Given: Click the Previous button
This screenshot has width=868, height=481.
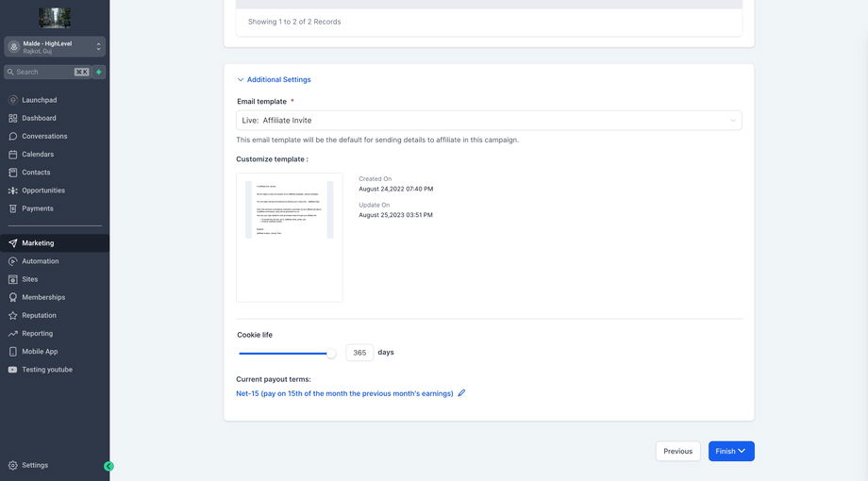Looking at the screenshot, I should point(677,451).
